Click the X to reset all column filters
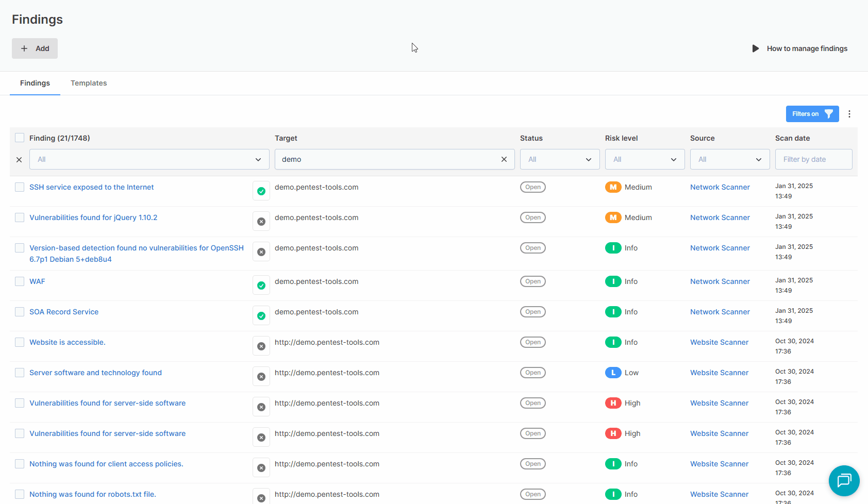This screenshot has height=504, width=868. click(x=19, y=160)
